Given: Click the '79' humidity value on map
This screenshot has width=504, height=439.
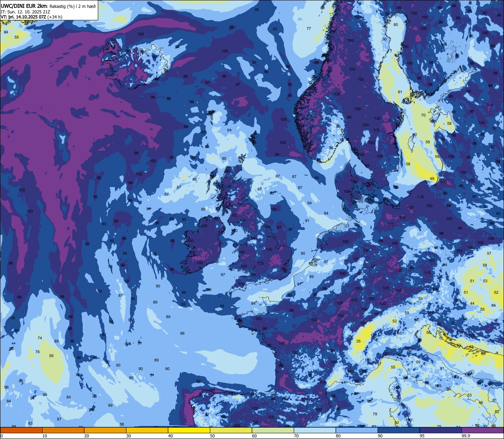Looking at the screenshot, I should (375, 414).
